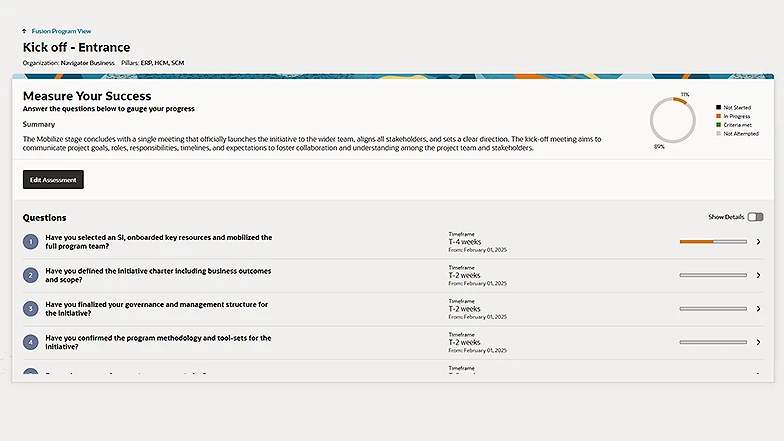Viewport: 784px width, 441px height.
Task: Expand the initiative charter question with its chevron
Action: pyautogui.click(x=758, y=275)
